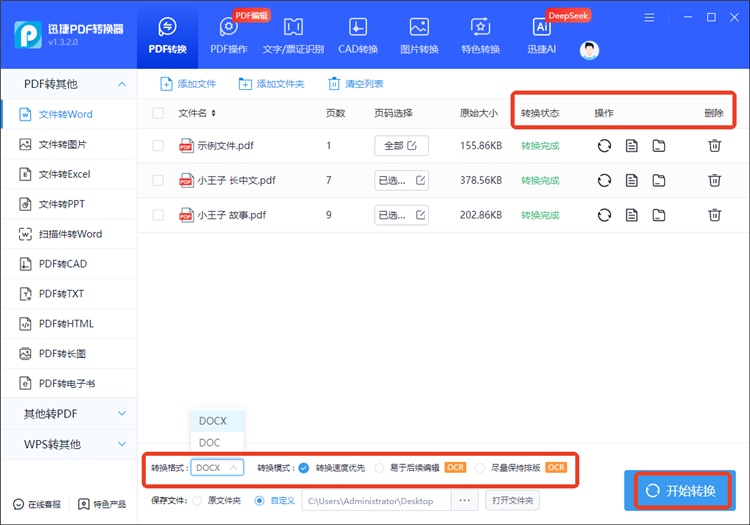Delete 小王子 故事.pdf with trash icon
The height and width of the screenshot is (525, 750).
coord(715,215)
